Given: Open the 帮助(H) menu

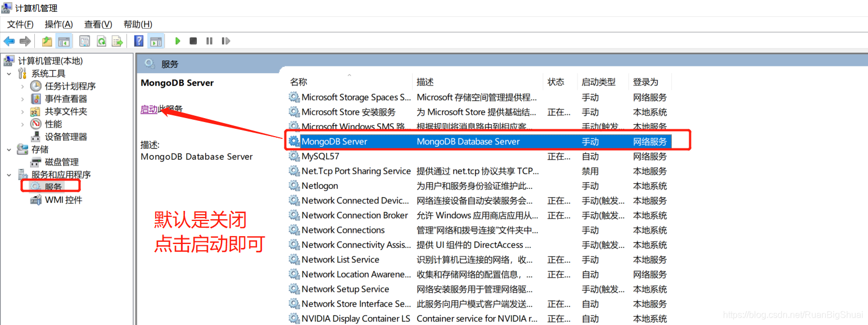Looking at the screenshot, I should click(x=138, y=24).
